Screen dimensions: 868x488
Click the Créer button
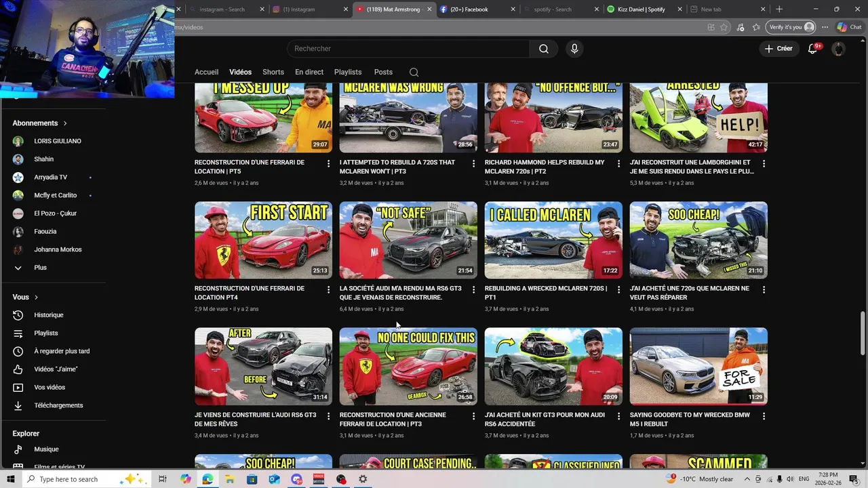click(x=778, y=49)
